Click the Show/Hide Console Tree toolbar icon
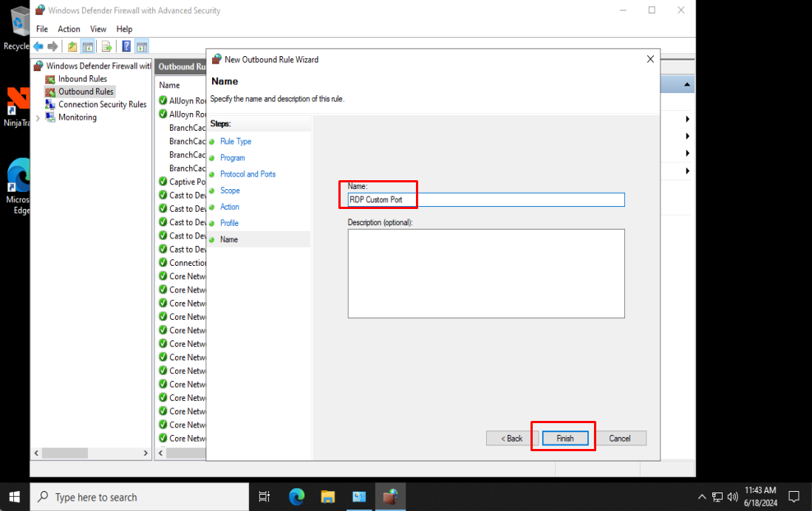Viewport: 812px width, 511px height. pos(88,47)
